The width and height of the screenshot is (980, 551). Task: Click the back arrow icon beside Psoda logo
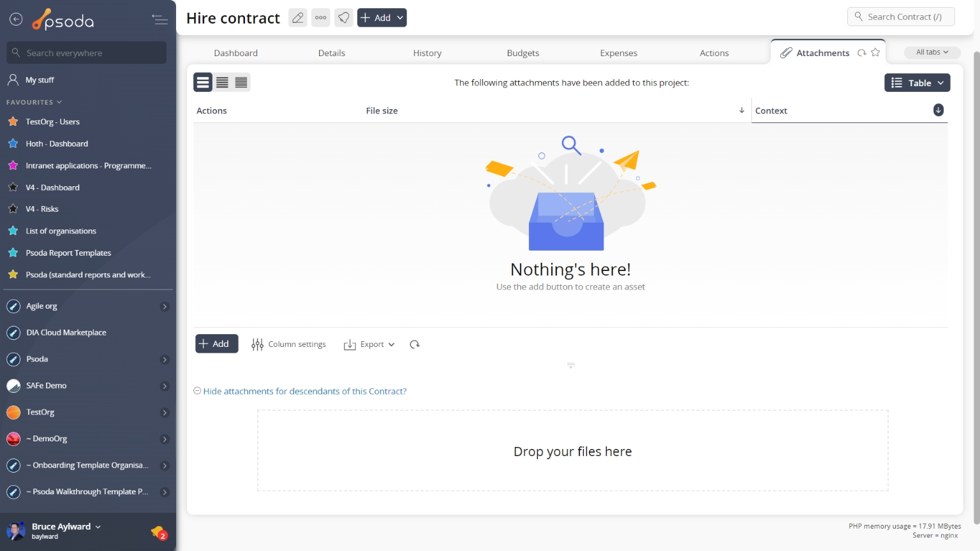coord(16,20)
